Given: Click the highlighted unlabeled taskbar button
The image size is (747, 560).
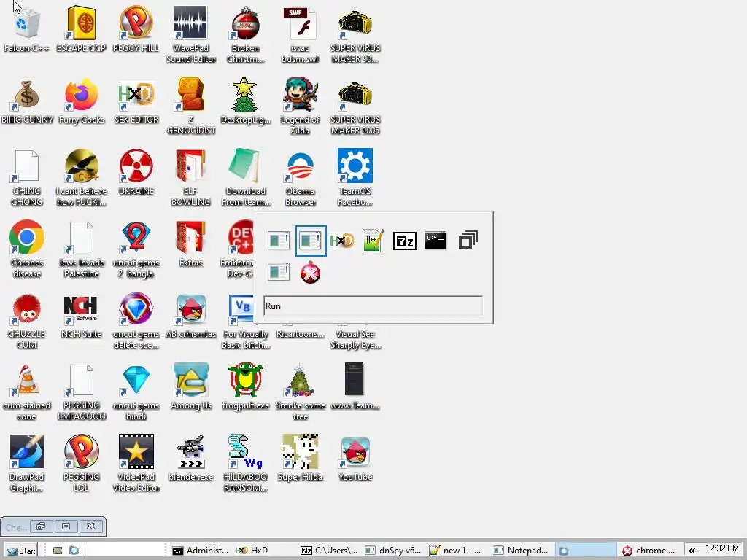Looking at the screenshot, I should coord(586,551).
